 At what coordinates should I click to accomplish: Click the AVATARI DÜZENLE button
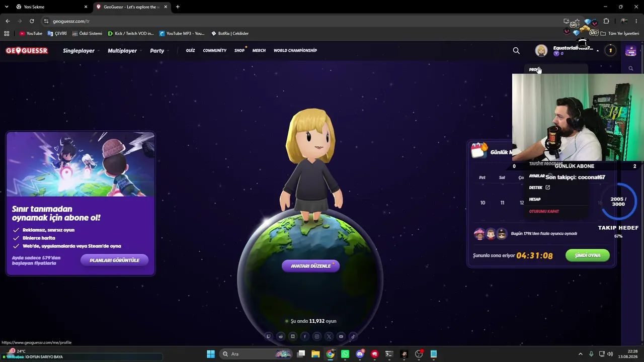coord(311,266)
